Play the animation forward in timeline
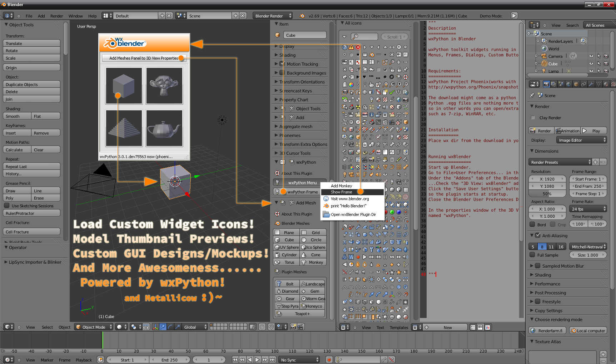Image resolution: width=616 pixels, height=364 pixels. [x=257, y=360]
